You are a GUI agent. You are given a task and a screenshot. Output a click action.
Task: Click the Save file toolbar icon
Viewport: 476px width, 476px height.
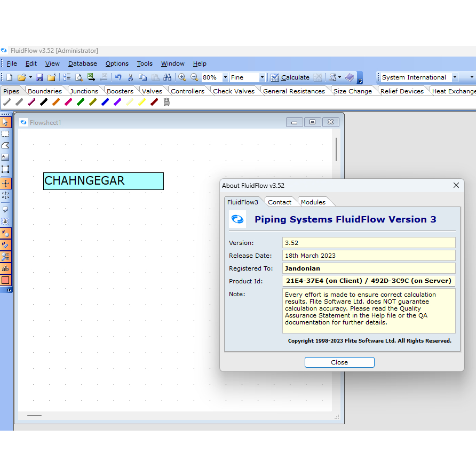click(39, 77)
